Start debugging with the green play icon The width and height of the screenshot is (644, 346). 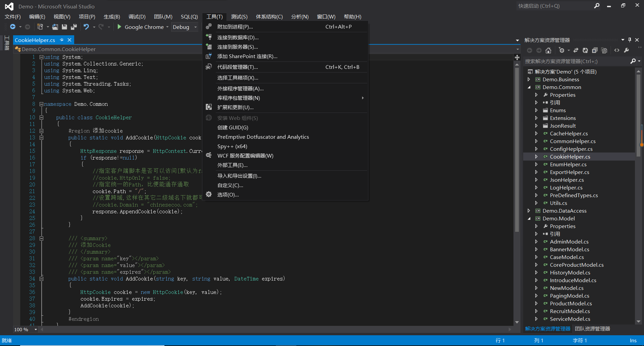(119, 27)
